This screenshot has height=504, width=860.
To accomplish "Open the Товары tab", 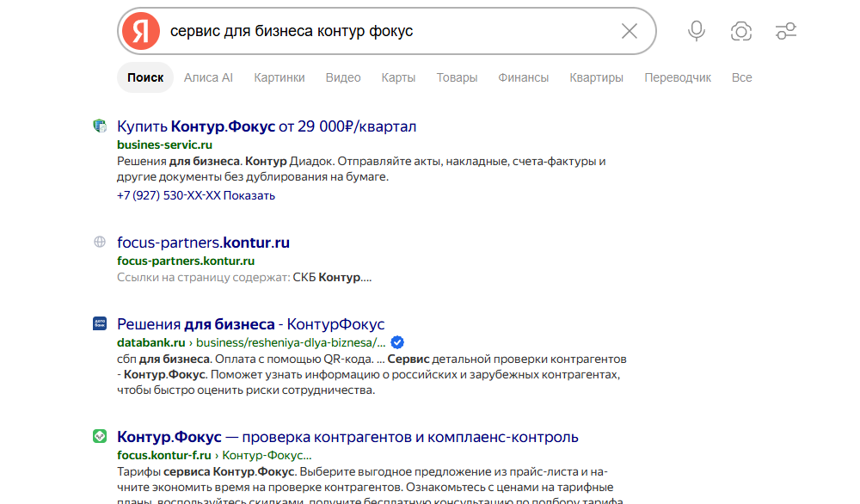I will tap(457, 78).
